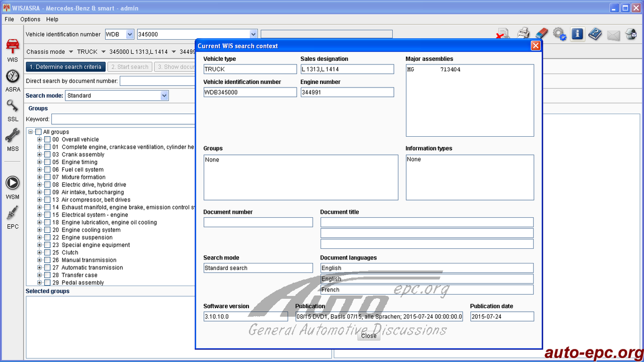Tick the All groups checkbox
This screenshot has height=362, width=644.
click(x=39, y=132)
